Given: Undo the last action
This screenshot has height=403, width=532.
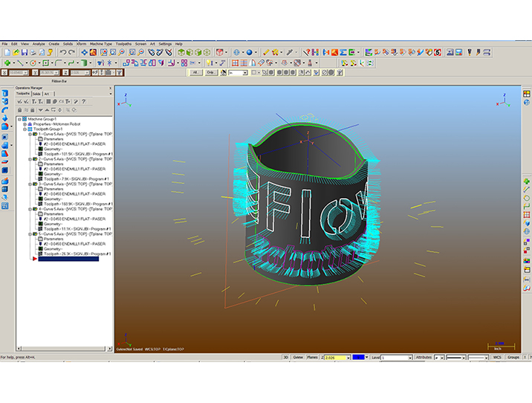Looking at the screenshot, I should coord(62,52).
